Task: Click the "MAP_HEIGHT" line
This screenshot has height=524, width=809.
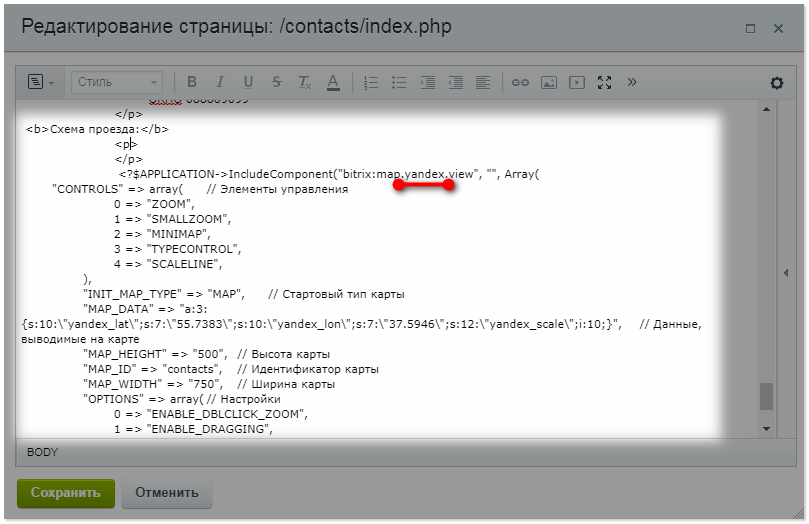Action: [206, 354]
